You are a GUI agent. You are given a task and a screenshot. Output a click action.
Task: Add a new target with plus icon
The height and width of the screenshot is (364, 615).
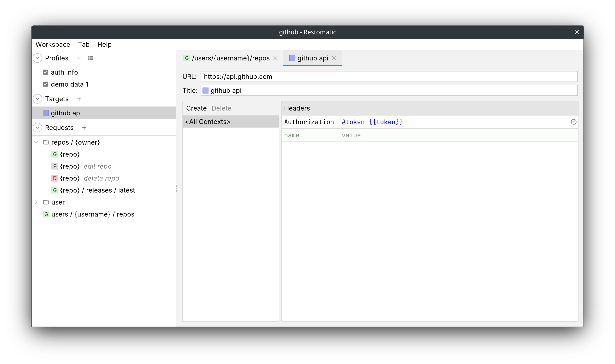tap(79, 99)
